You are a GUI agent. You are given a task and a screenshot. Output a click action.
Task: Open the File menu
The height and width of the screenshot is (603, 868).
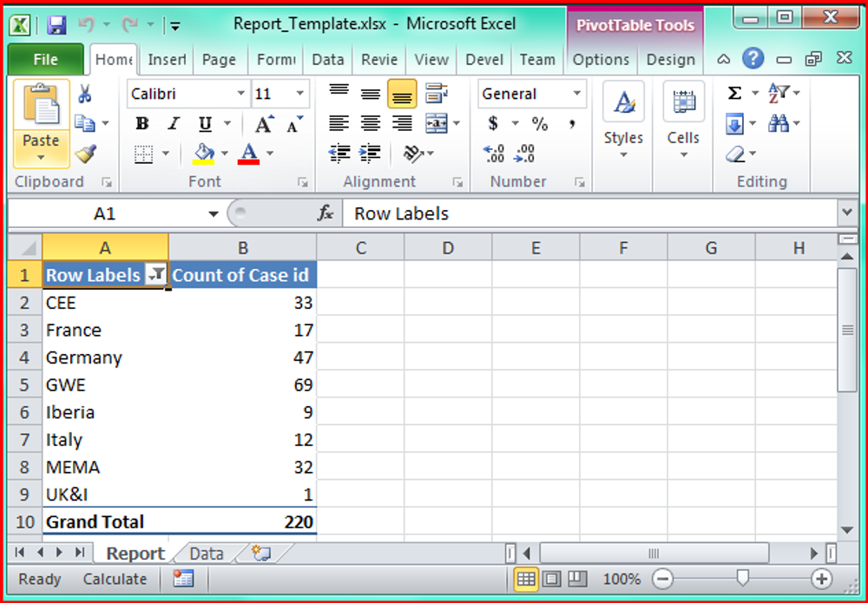coord(45,60)
